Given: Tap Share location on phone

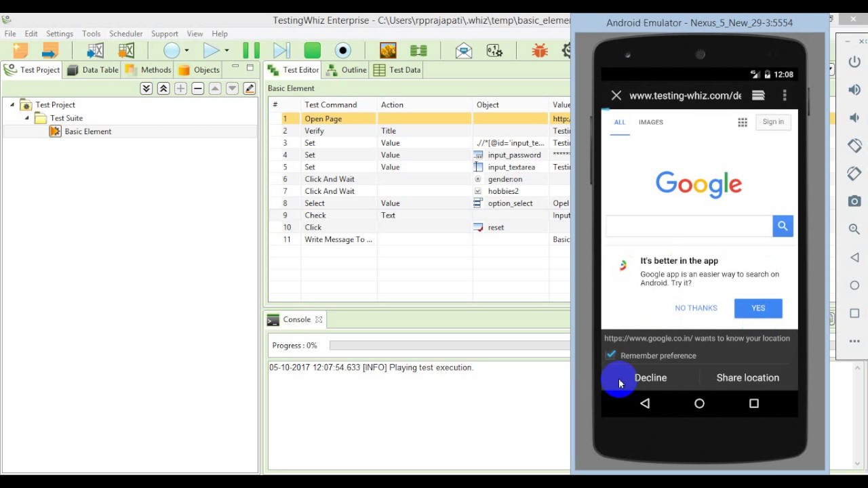Looking at the screenshot, I should coord(748,378).
